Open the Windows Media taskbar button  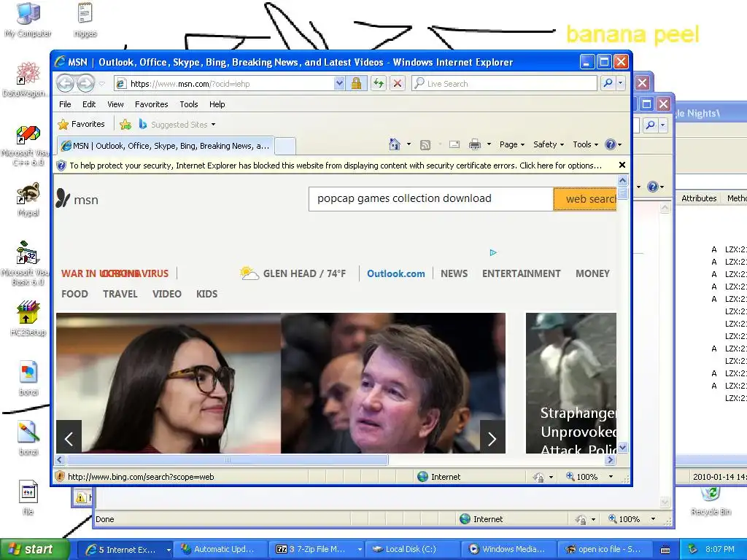click(x=508, y=550)
